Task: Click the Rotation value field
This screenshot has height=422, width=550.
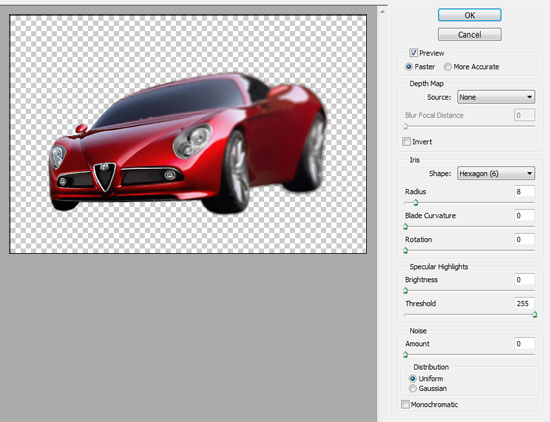Action: tap(524, 240)
